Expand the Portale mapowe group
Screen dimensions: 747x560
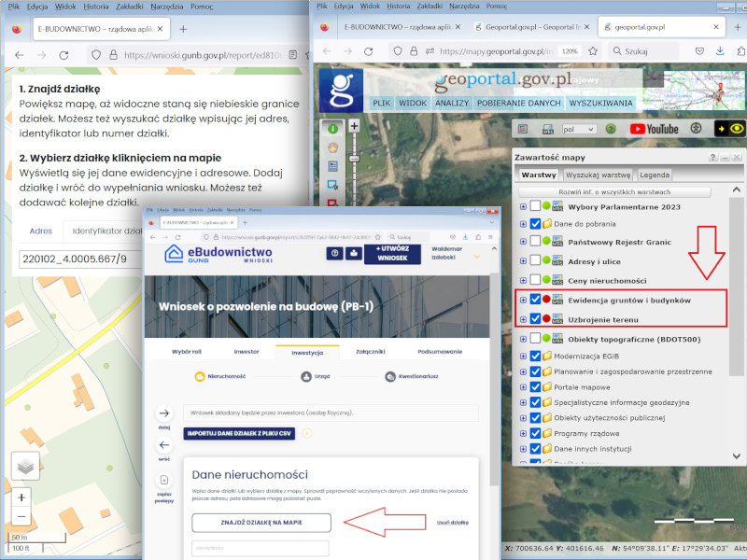coord(523,387)
